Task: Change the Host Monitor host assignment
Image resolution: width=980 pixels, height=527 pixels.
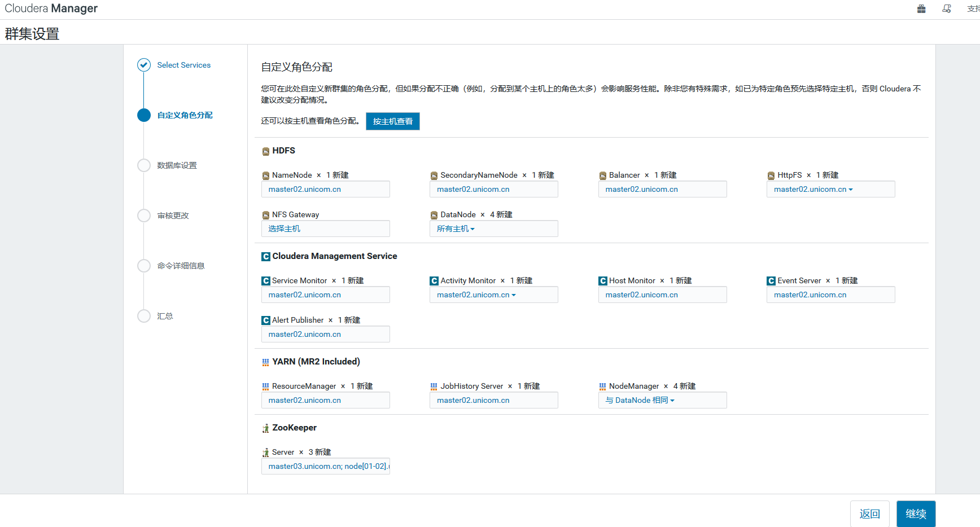Action: tap(662, 295)
